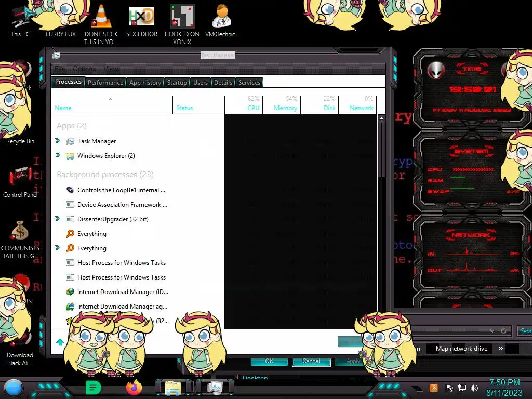Image resolution: width=532 pixels, height=399 pixels.
Task: Click the Internet Download Manager (ID... globe icon
Action: pos(70,292)
